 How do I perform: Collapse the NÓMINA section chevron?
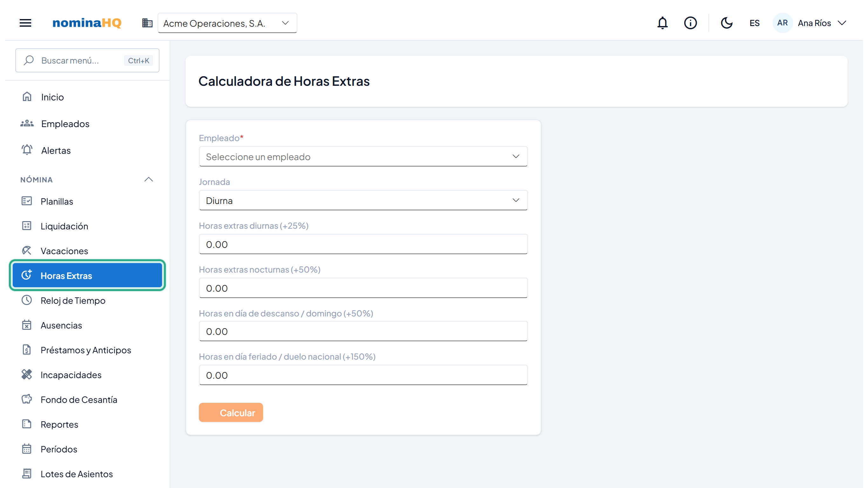tap(149, 179)
